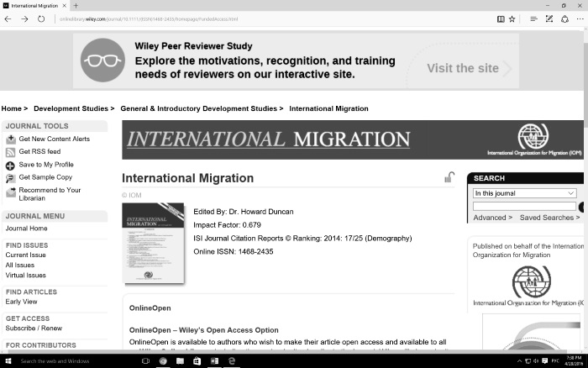Image resolution: width=588 pixels, height=368 pixels.
Task: Open the journal cover thumbnail
Action: click(153, 243)
